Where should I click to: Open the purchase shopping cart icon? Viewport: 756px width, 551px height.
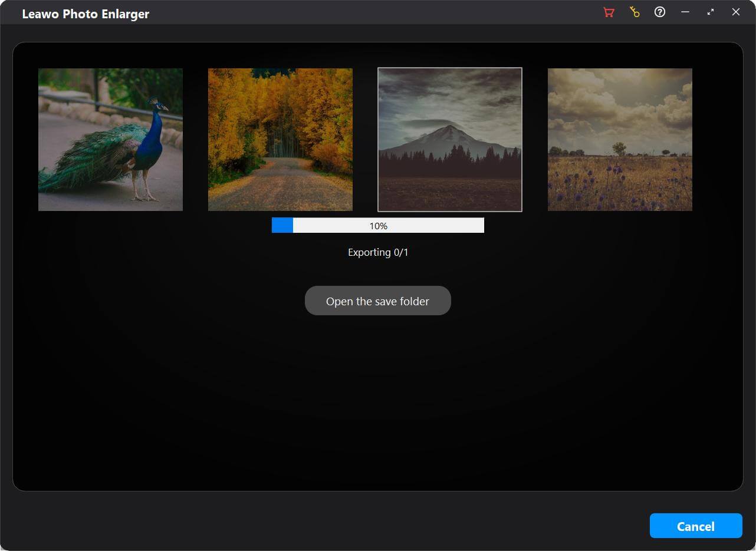click(609, 12)
